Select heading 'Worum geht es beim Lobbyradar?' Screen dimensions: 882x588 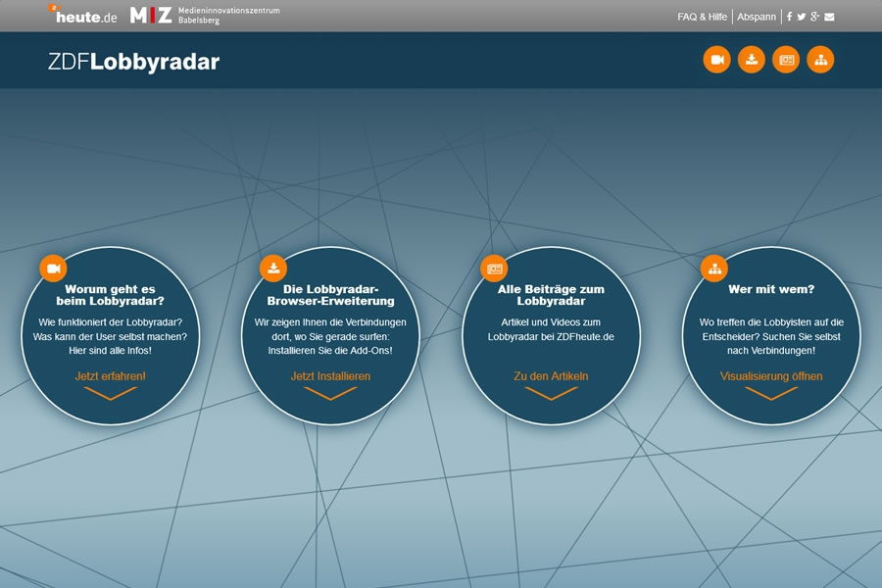tap(110, 295)
